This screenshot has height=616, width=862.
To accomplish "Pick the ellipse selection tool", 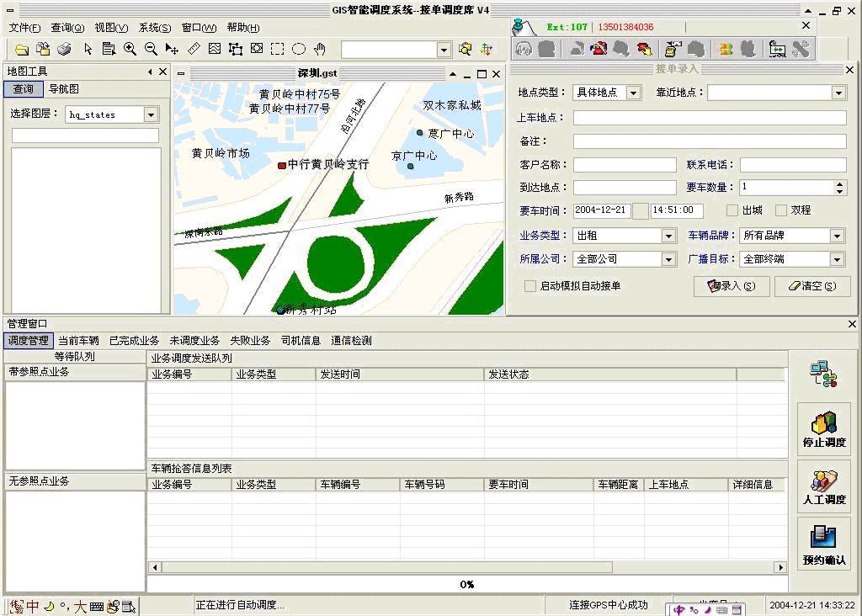I will coord(299,50).
